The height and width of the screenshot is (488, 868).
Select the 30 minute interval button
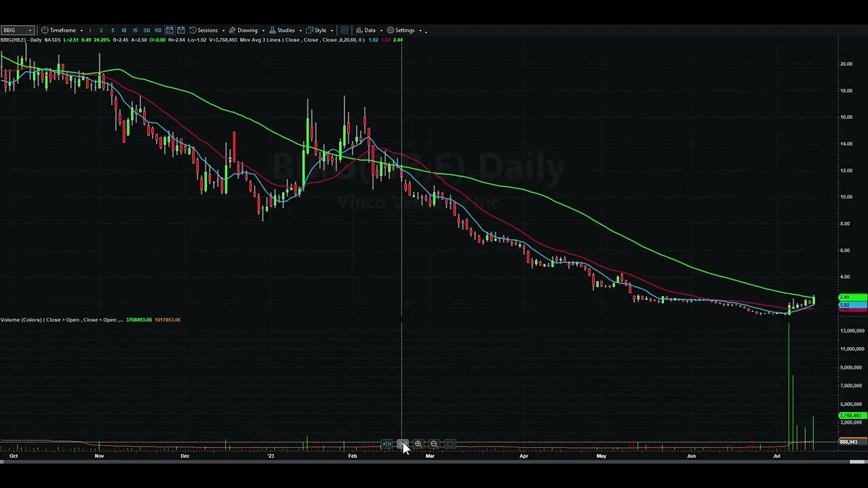click(x=146, y=30)
